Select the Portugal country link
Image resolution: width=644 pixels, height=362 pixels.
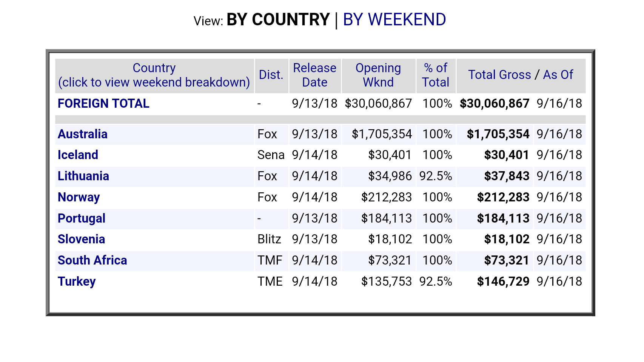pos(81,218)
